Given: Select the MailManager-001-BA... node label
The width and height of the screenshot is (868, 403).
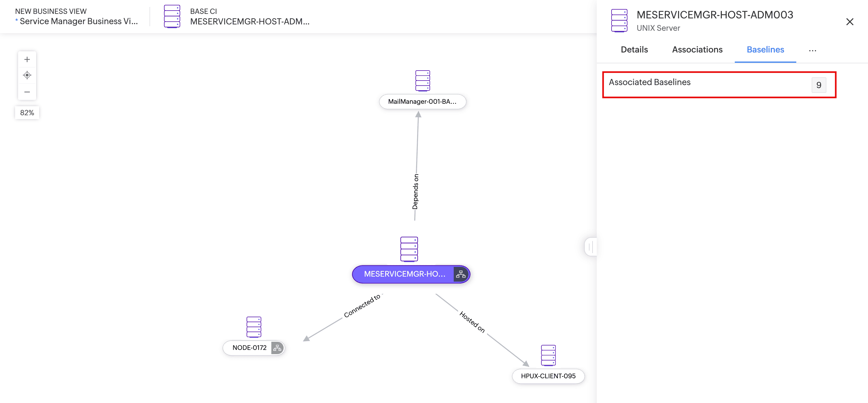Looking at the screenshot, I should point(422,102).
